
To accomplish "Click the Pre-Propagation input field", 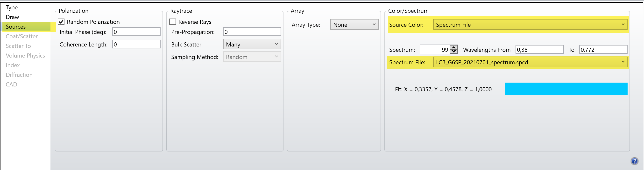I will tap(252, 32).
